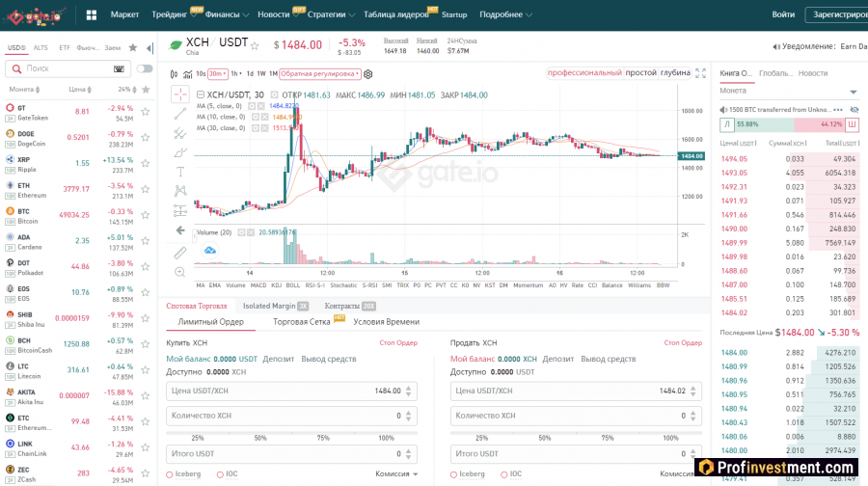Image resolution: width=868 pixels, height=486 pixels.
Task: Select candlestick chart type icon
Action: click(x=175, y=74)
